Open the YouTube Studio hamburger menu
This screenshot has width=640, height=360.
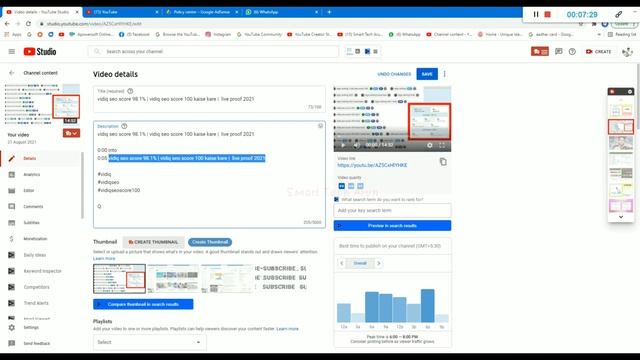(11, 51)
